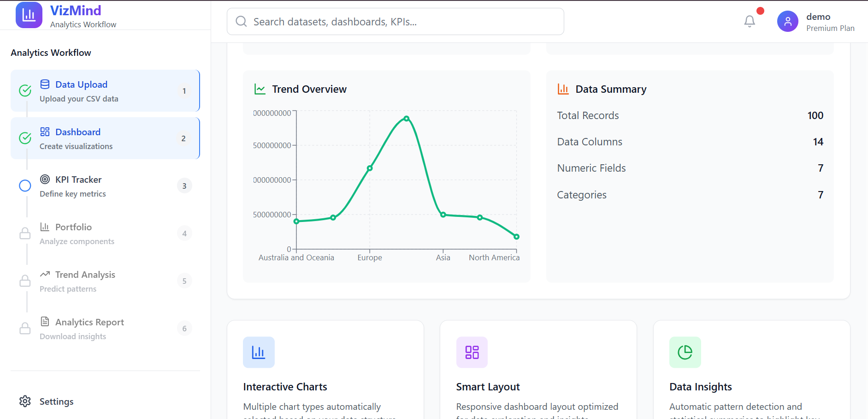868x419 pixels.
Task: Click the Total Records value 100
Action: 815,115
